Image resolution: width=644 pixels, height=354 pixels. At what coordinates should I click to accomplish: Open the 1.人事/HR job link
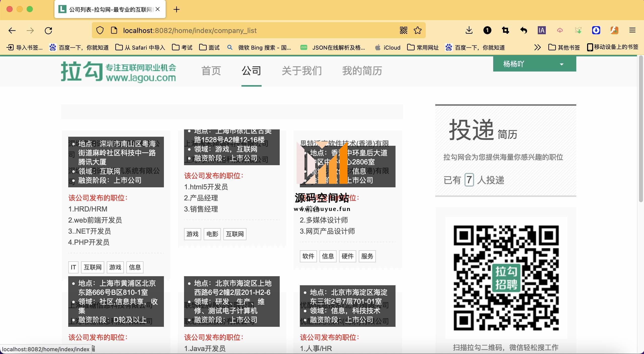point(316,348)
